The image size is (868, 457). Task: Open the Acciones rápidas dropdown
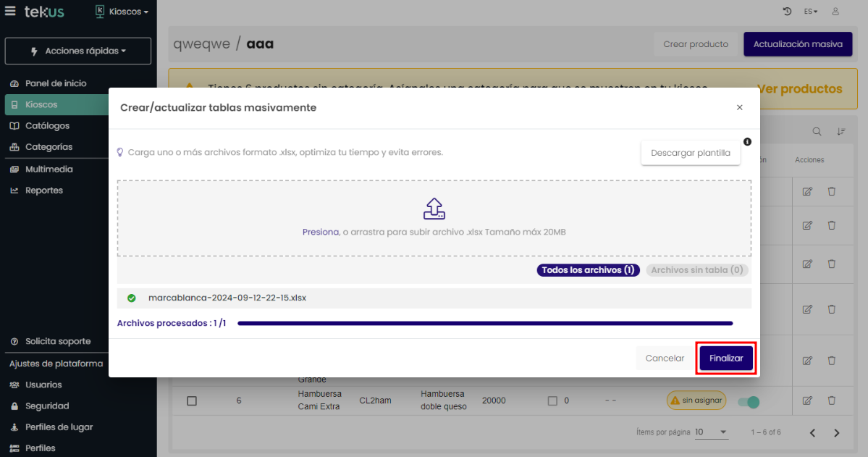(78, 51)
